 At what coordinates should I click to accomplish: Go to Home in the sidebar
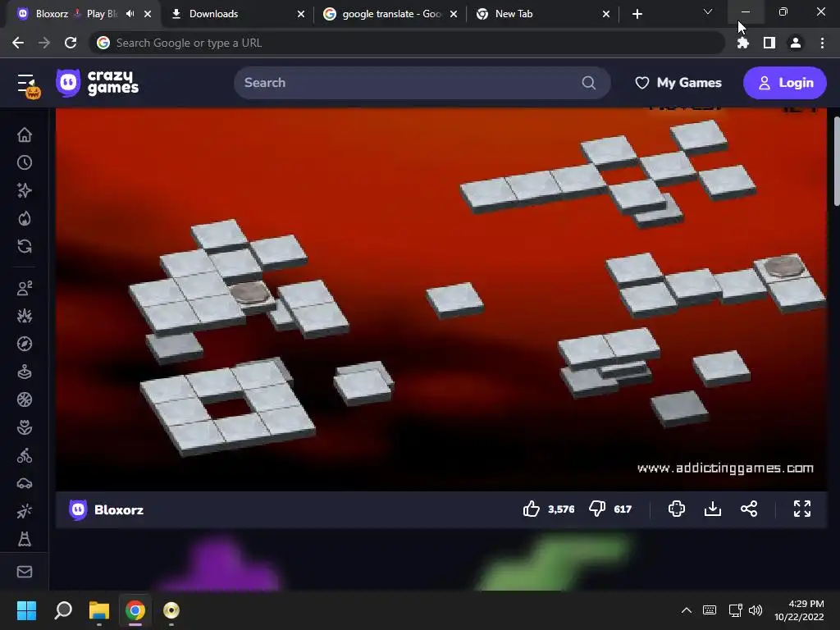click(25, 135)
